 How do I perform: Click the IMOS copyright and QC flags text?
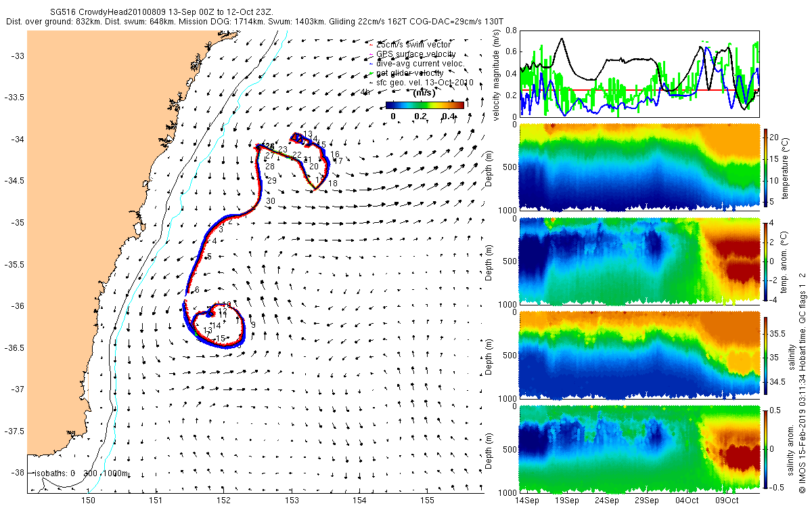[803, 382]
